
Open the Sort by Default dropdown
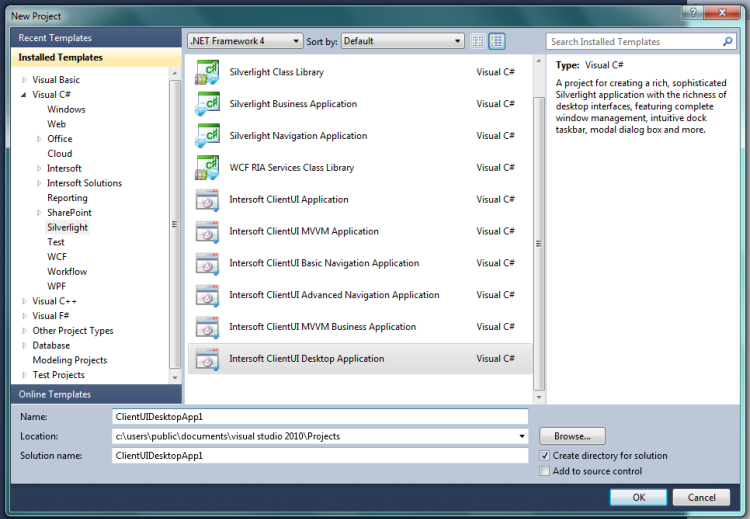(x=402, y=41)
